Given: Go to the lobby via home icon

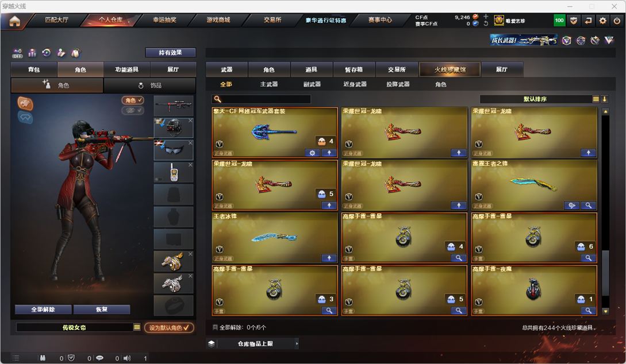Looking at the screenshot, I should coord(15,21).
